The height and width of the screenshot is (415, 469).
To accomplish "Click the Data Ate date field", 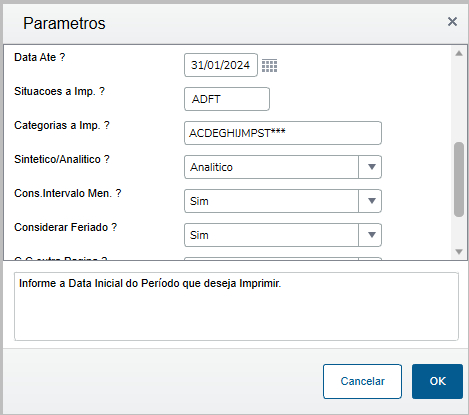I will point(221,65).
